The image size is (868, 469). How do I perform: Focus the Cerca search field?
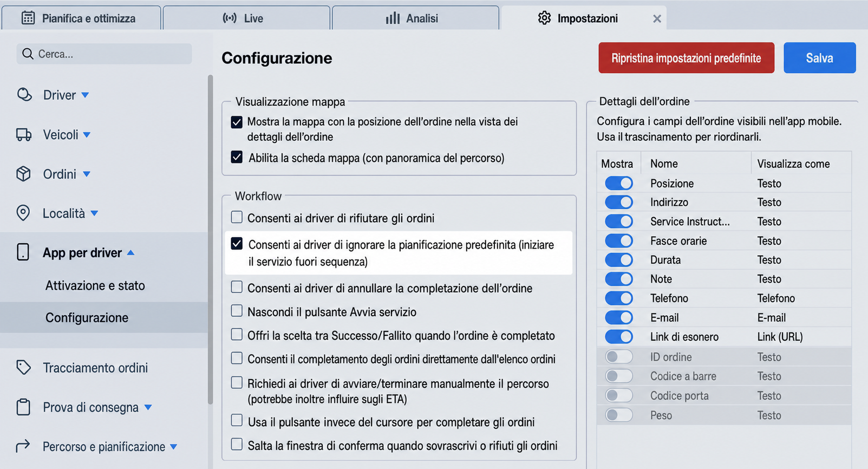(104, 54)
